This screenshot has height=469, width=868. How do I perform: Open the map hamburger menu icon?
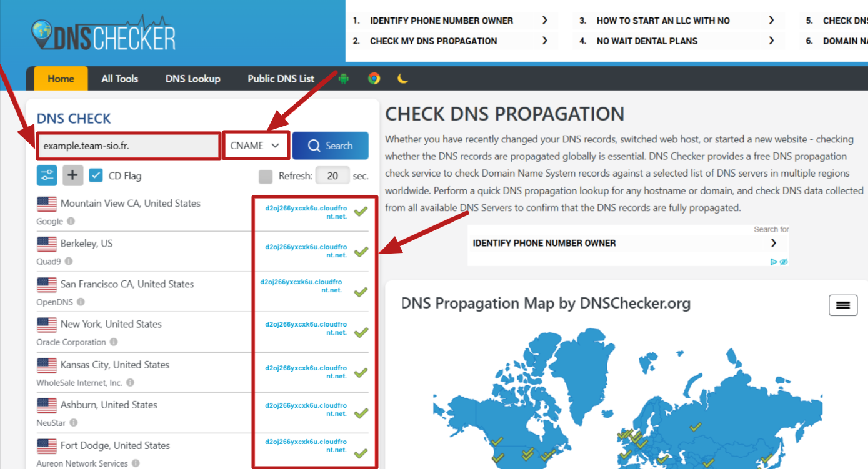coord(843,305)
